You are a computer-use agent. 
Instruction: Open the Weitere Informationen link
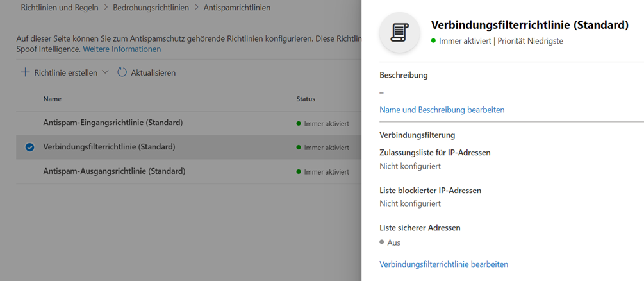coord(122,49)
